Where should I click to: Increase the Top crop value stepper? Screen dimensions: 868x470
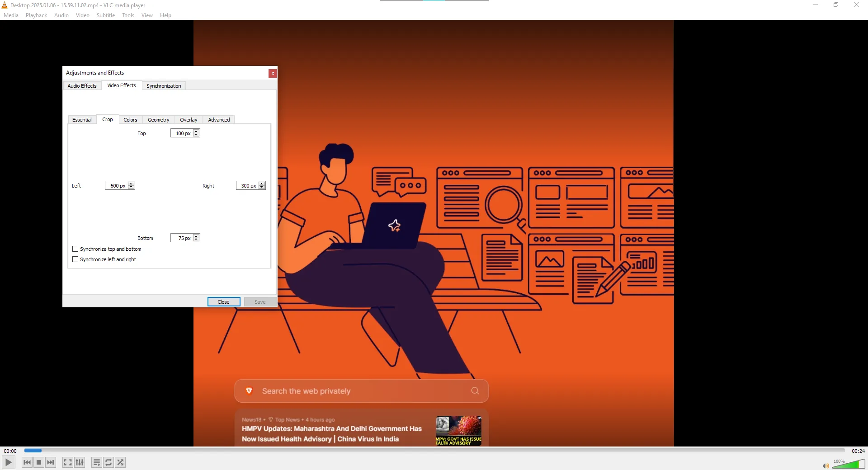click(196, 132)
